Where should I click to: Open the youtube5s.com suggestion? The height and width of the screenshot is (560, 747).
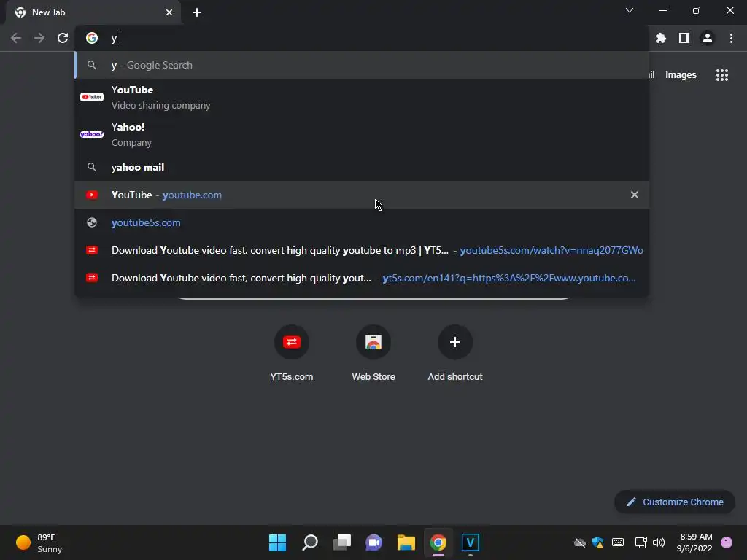click(x=362, y=222)
